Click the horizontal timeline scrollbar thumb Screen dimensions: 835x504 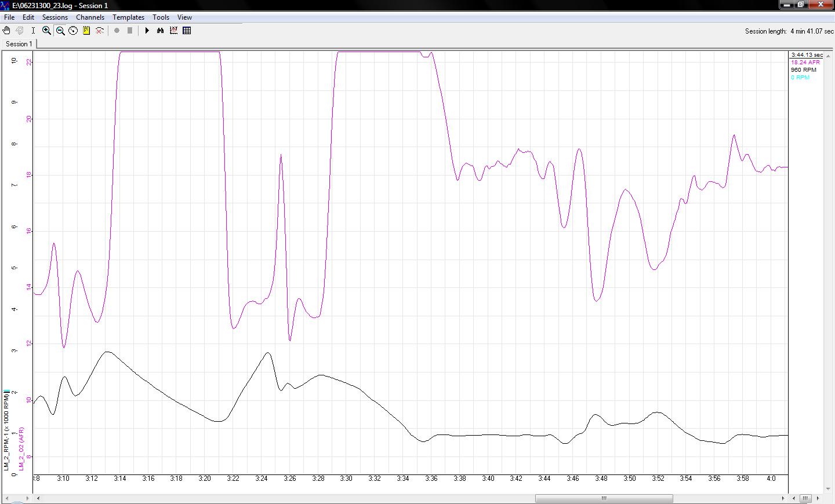coord(604,498)
